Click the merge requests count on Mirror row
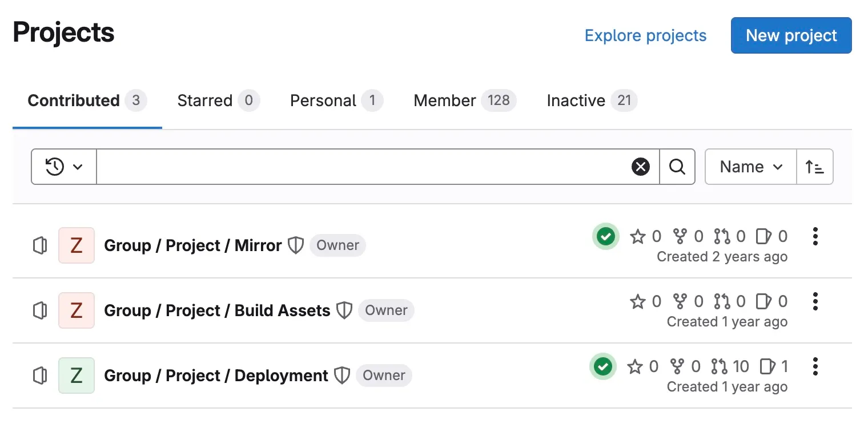Image resolution: width=868 pixels, height=428 pixels. tap(730, 236)
